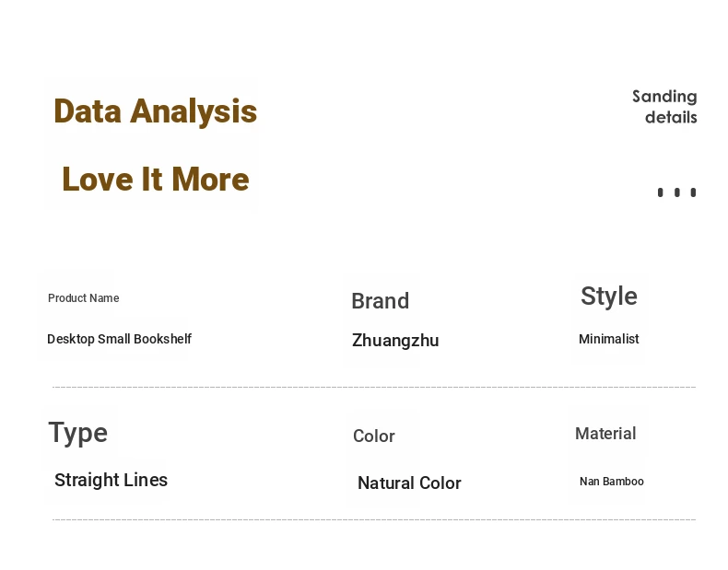
Task: Click the dashed divider below Brand row
Action: click(x=374, y=387)
